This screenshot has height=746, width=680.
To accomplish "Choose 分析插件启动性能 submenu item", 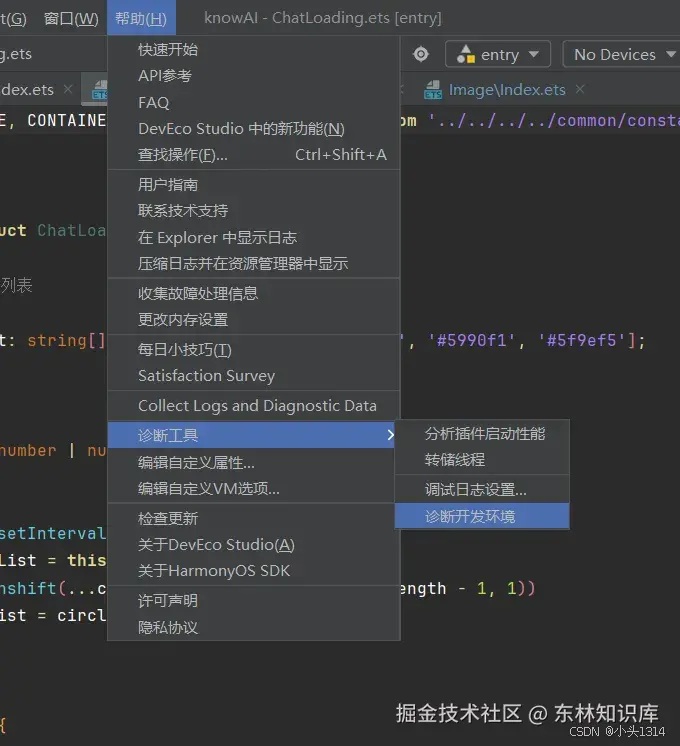I will coord(482,433).
